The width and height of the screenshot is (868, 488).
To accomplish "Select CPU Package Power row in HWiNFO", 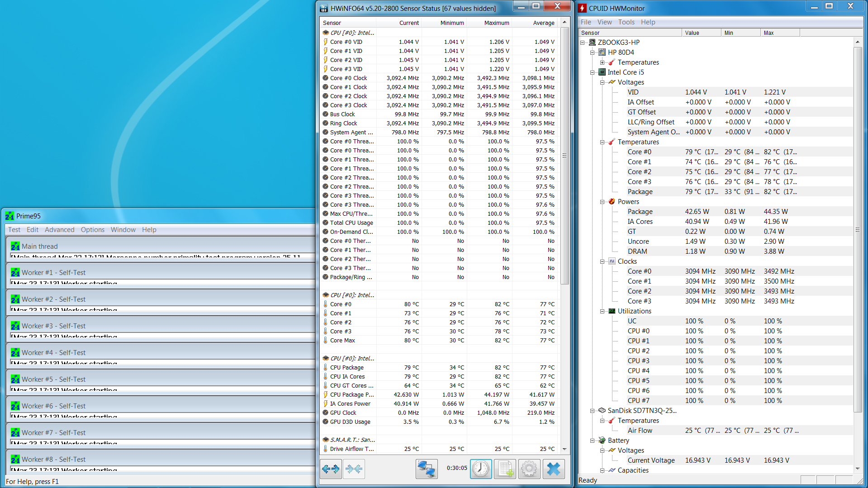I will click(x=439, y=395).
